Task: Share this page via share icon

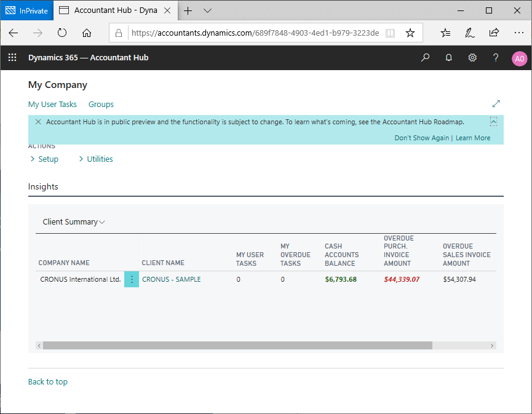Action: click(x=494, y=33)
